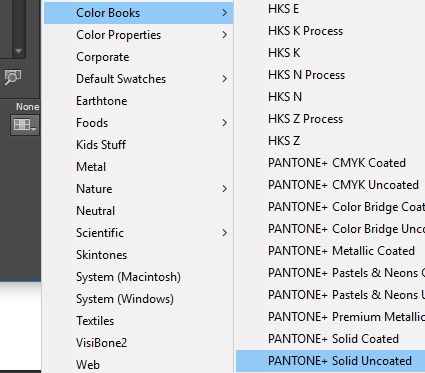This screenshot has width=425, height=373.
Task: Click the panel scrollbar down arrow
Action: [19, 51]
